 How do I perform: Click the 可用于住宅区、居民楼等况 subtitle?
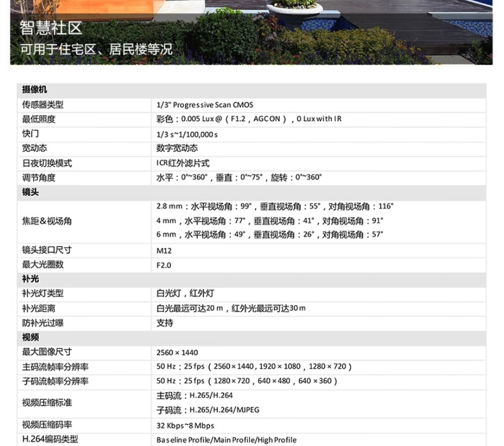tap(96, 49)
